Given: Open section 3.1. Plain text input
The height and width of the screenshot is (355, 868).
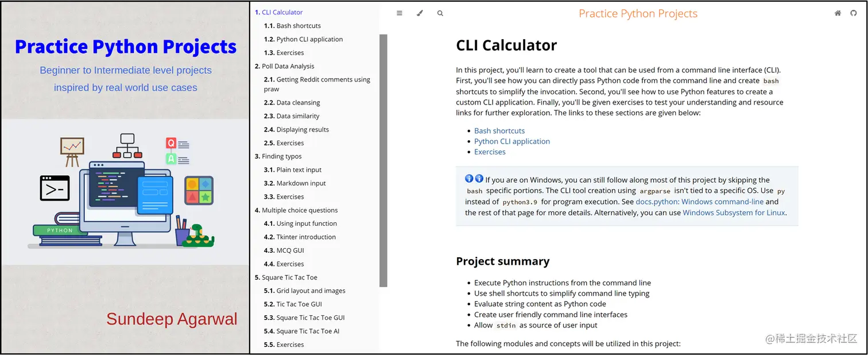Looking at the screenshot, I should pos(292,170).
